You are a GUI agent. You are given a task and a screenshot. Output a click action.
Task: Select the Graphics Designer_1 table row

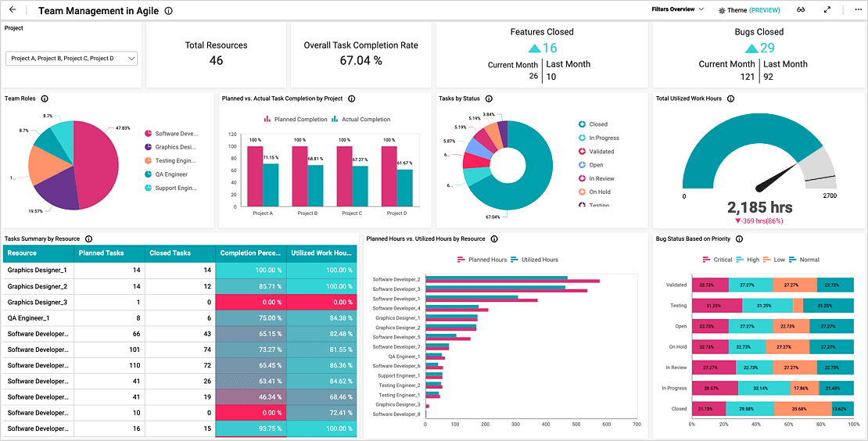pyautogui.click(x=180, y=270)
